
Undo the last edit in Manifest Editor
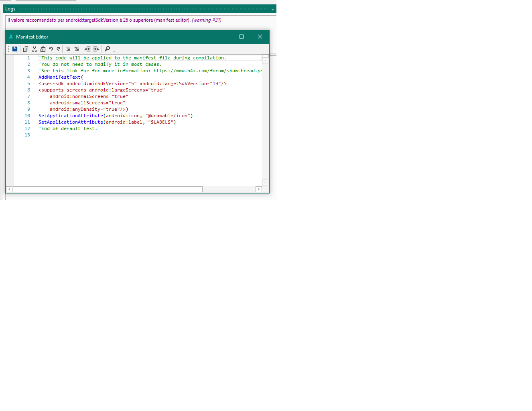click(51, 49)
